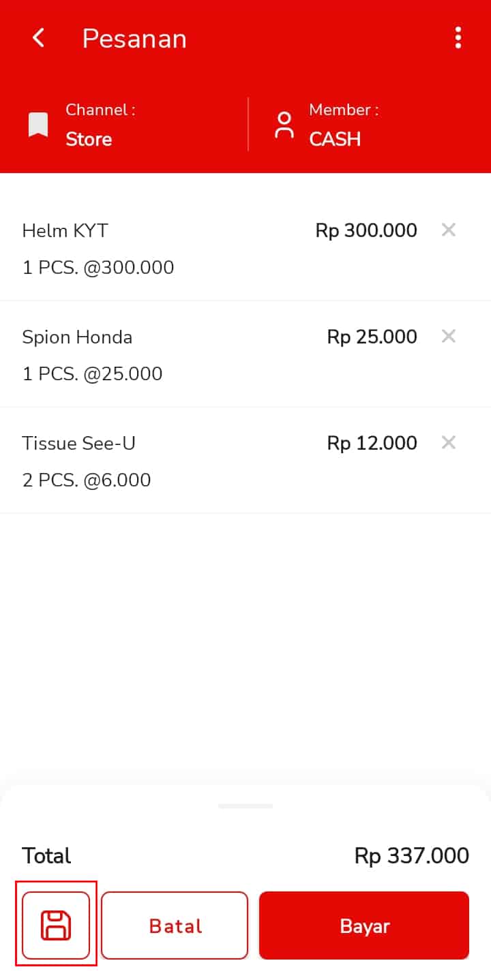Tap the Channel bookmark icon
The image size is (491, 980).
click(38, 125)
